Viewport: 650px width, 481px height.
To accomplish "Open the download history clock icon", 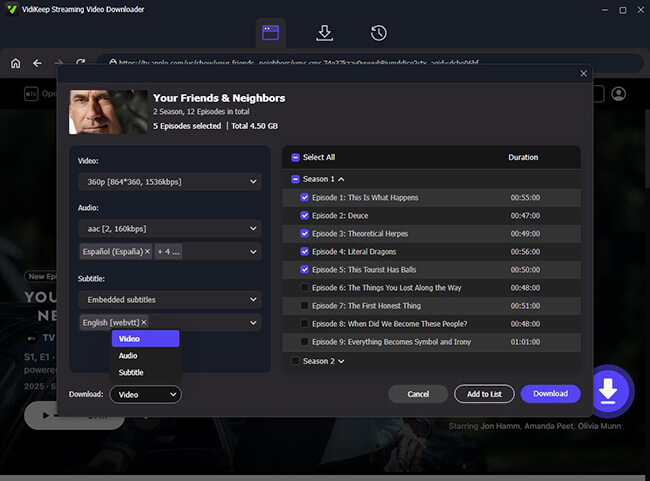I will click(378, 33).
